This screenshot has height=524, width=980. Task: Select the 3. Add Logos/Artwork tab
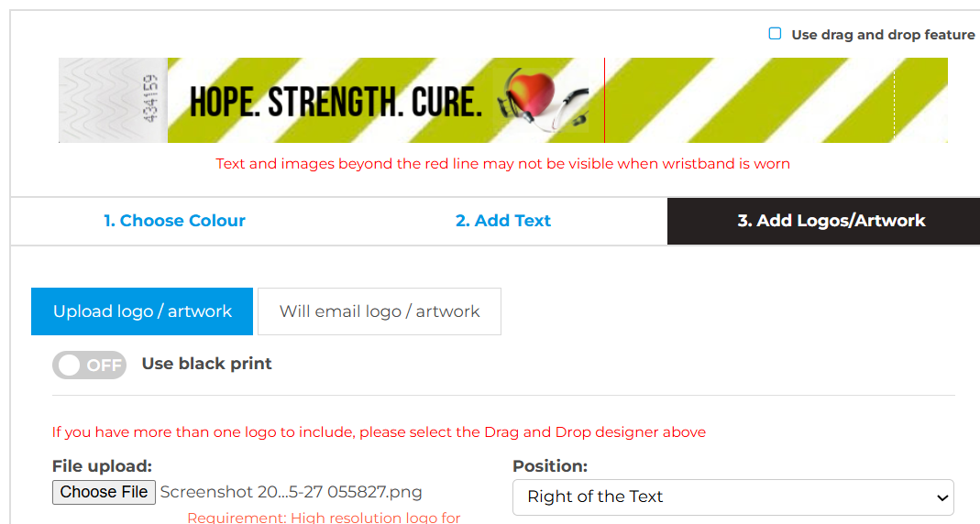pos(831,221)
